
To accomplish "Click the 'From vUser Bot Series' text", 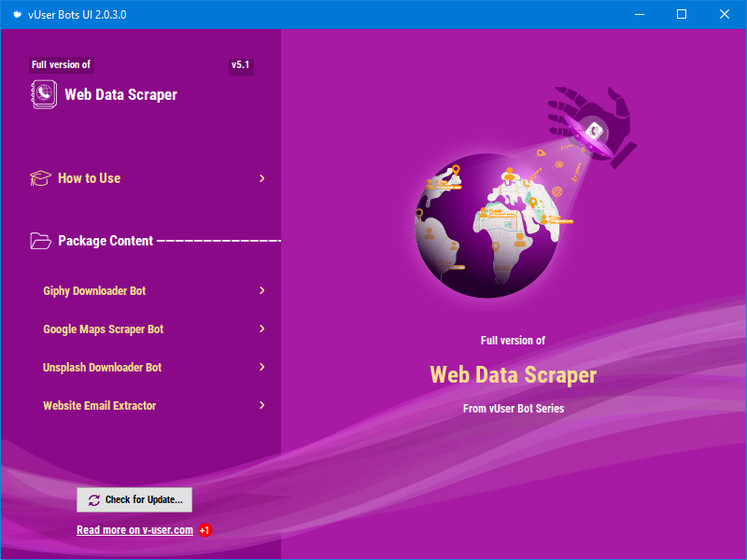I will [514, 409].
